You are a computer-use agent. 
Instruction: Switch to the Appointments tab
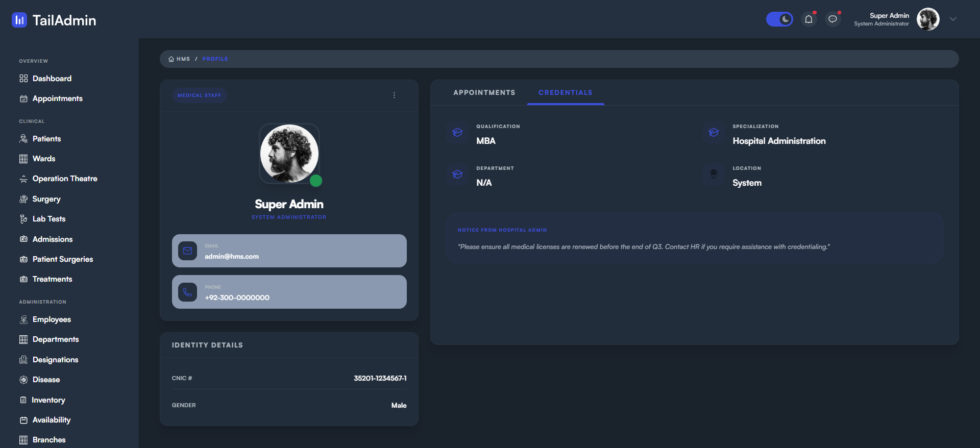point(484,92)
